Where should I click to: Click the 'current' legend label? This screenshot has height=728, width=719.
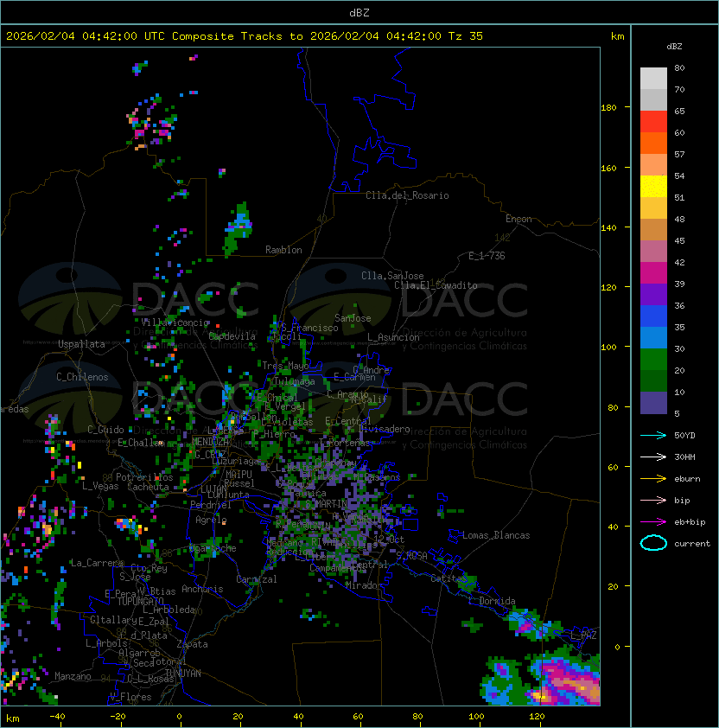pos(692,543)
